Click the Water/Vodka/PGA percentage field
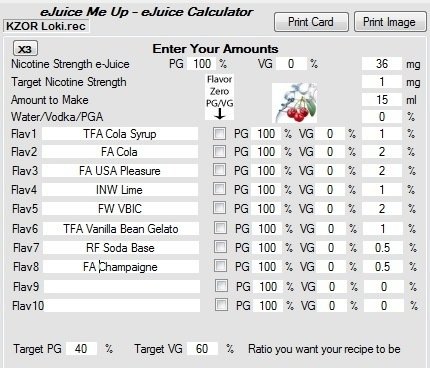Screen dimensions: 430x368 point(382,117)
